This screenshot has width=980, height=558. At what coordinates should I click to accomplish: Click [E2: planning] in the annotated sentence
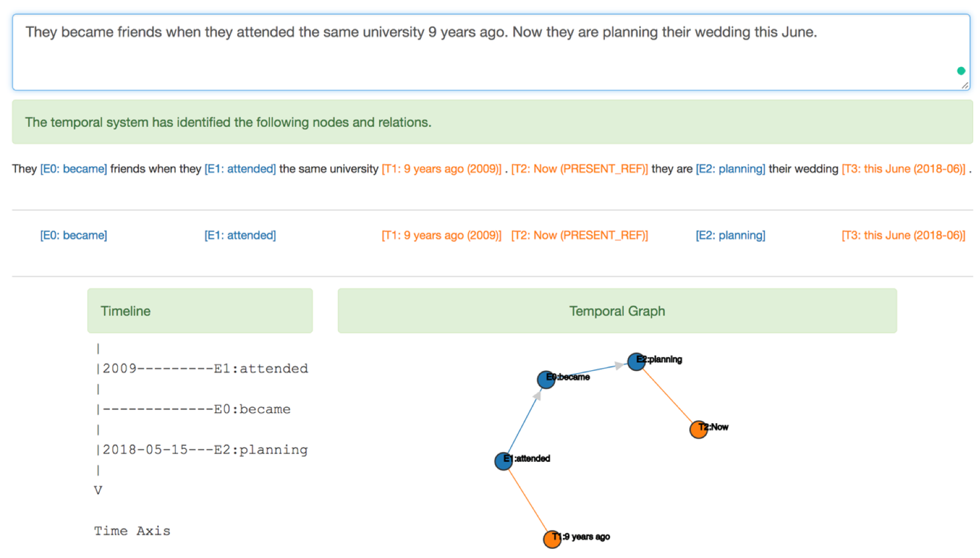click(730, 169)
